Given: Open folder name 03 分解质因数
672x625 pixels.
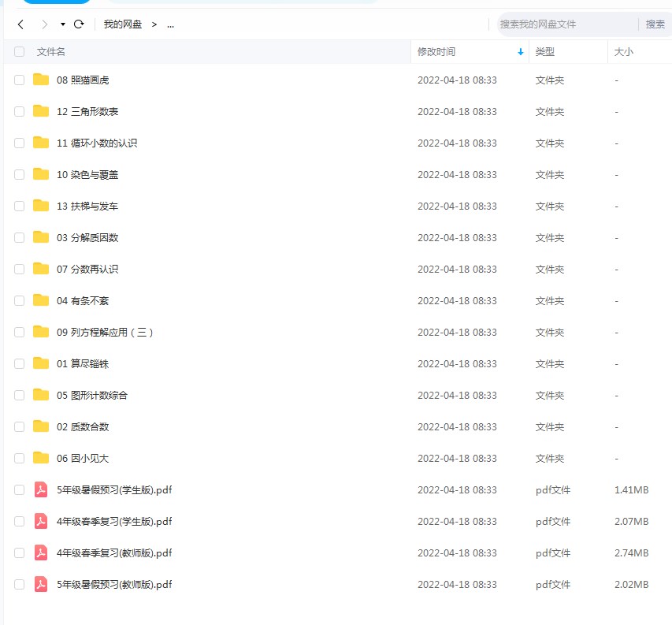Looking at the screenshot, I should 87,237.
